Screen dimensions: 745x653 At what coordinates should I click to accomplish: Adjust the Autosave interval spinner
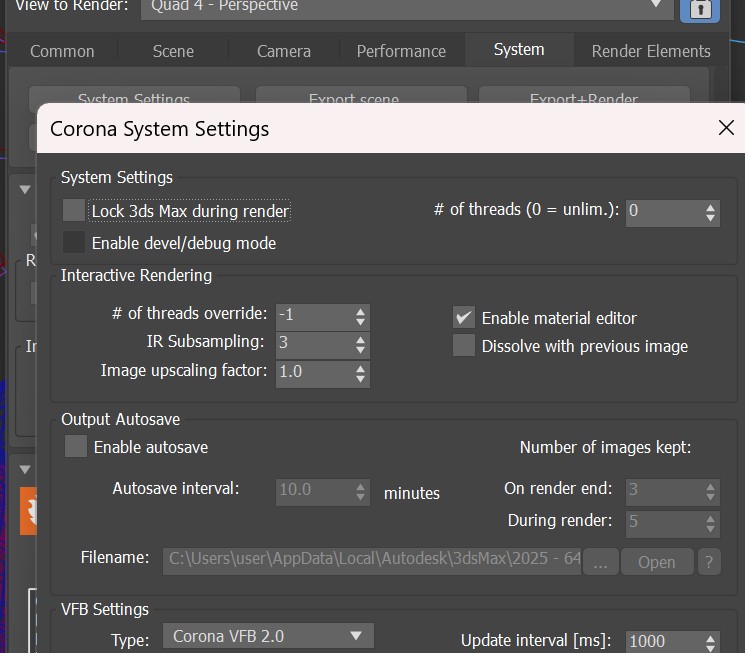click(x=361, y=492)
